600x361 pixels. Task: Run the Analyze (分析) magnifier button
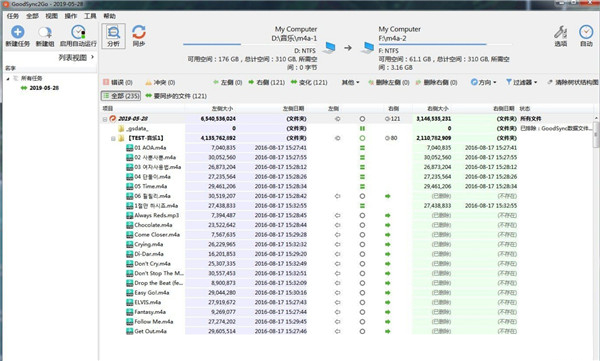point(113,36)
